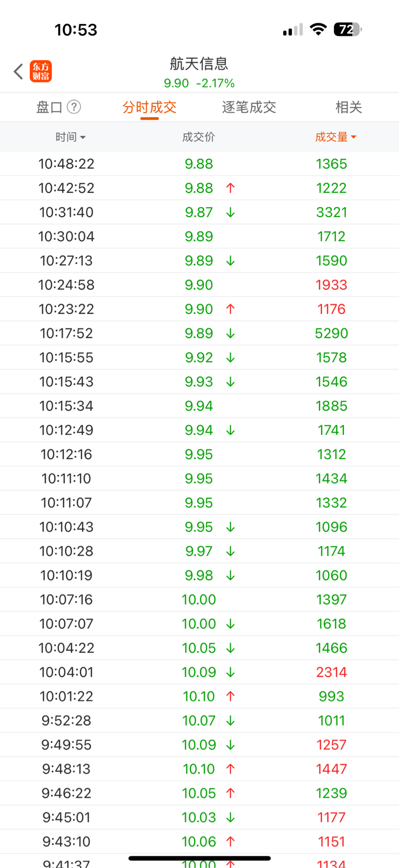
Task: Tap the 9.90 -2.17% price subtitle
Action: click(199, 83)
